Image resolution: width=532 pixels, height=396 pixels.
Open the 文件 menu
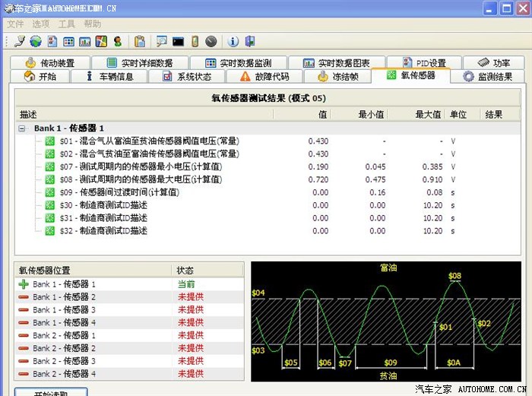(15, 24)
